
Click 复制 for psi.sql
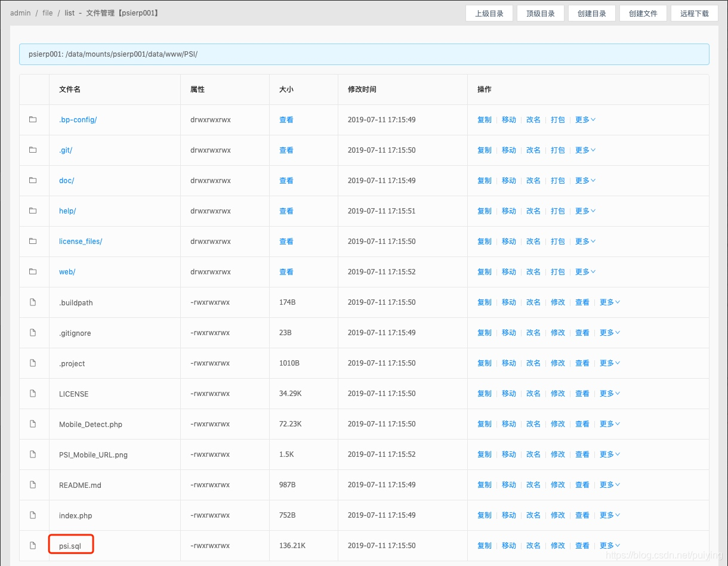point(485,545)
